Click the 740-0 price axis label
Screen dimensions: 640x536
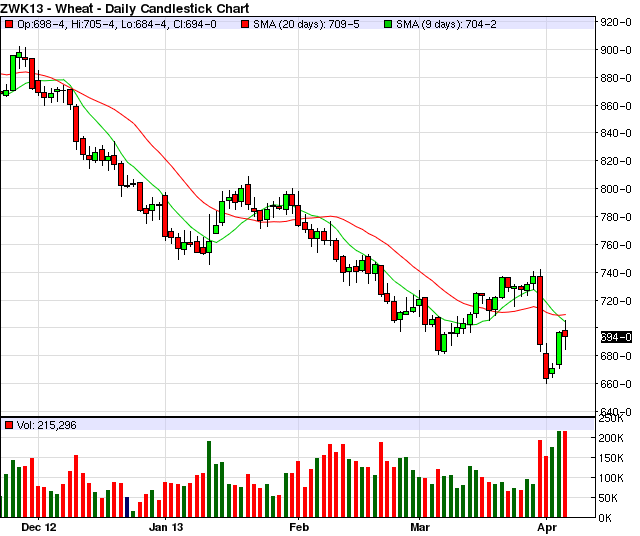pyautogui.click(x=616, y=273)
